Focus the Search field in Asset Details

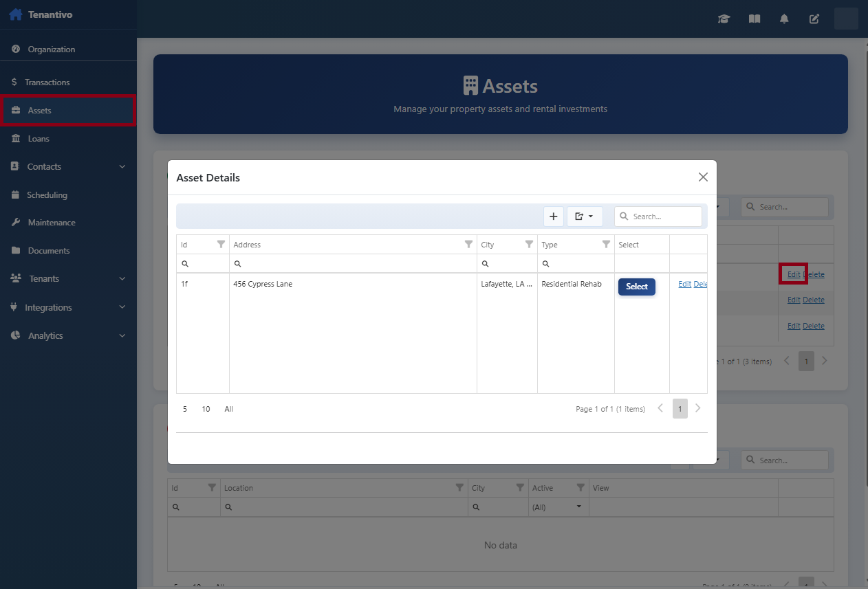tap(658, 216)
